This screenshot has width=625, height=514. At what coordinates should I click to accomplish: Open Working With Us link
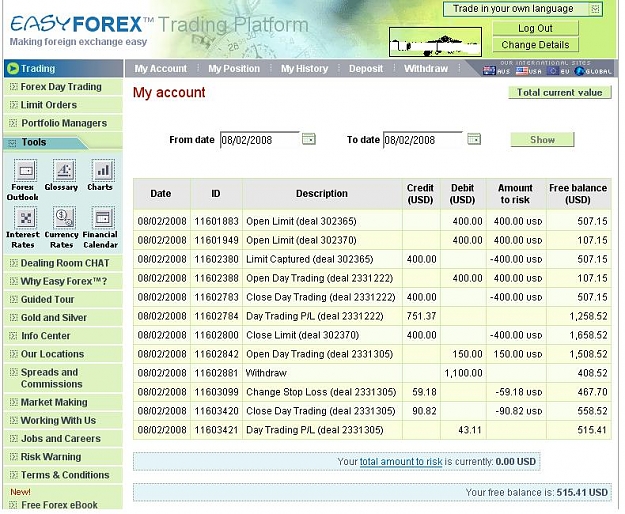(x=58, y=420)
